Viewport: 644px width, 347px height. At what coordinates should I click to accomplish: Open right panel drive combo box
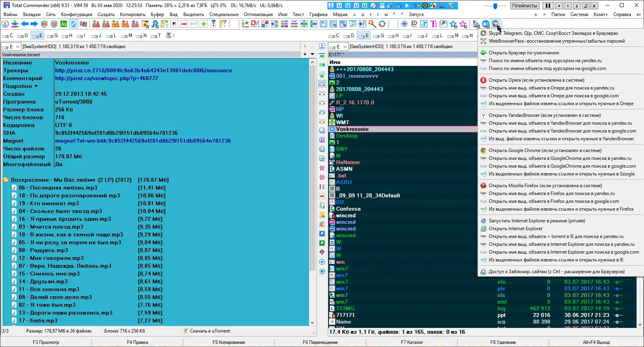[338, 47]
